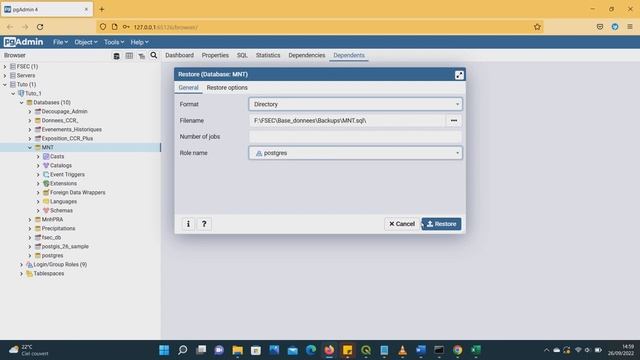Click the Save to Pocket icon
Screen dimensions: 640x360
600,27
